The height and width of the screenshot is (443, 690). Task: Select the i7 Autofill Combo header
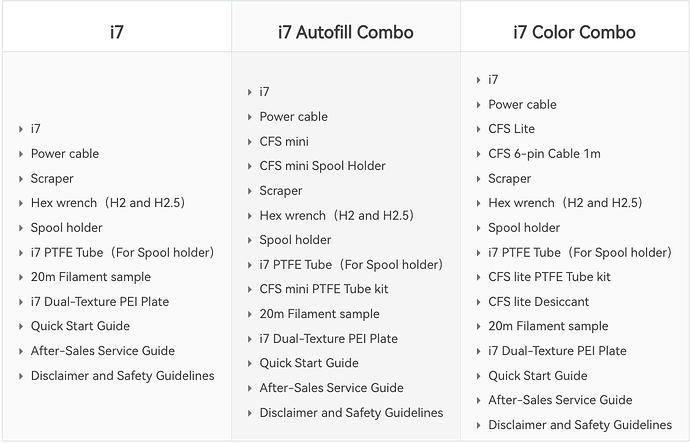pos(345,32)
